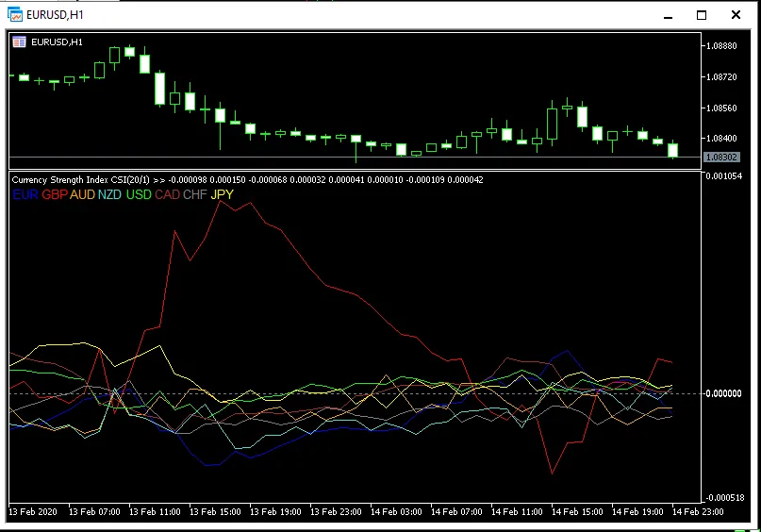Click the CAD legend label
Image resolution: width=761 pixels, height=532 pixels.
[168, 194]
